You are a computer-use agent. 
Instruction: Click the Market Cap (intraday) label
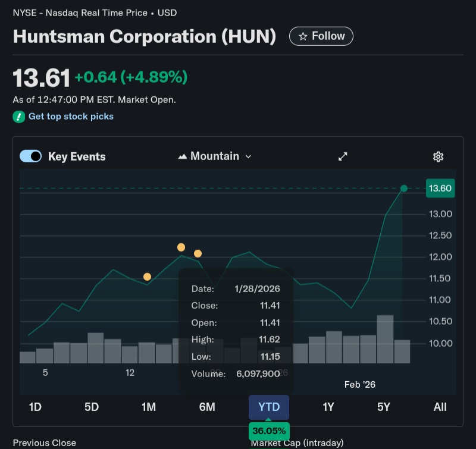click(297, 443)
